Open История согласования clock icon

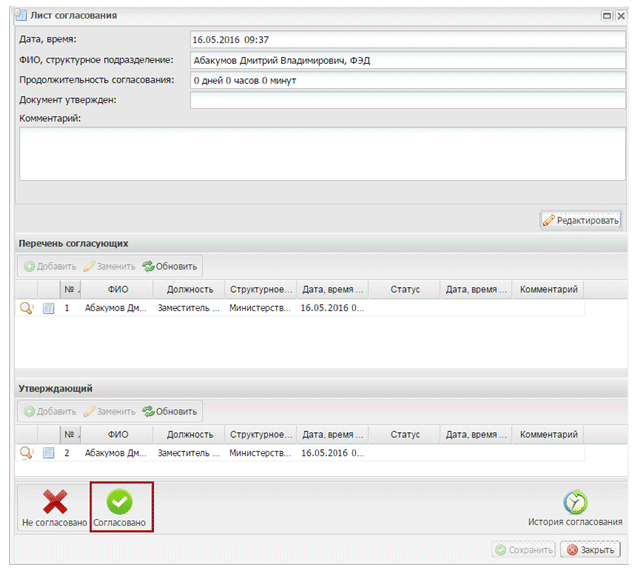575,501
